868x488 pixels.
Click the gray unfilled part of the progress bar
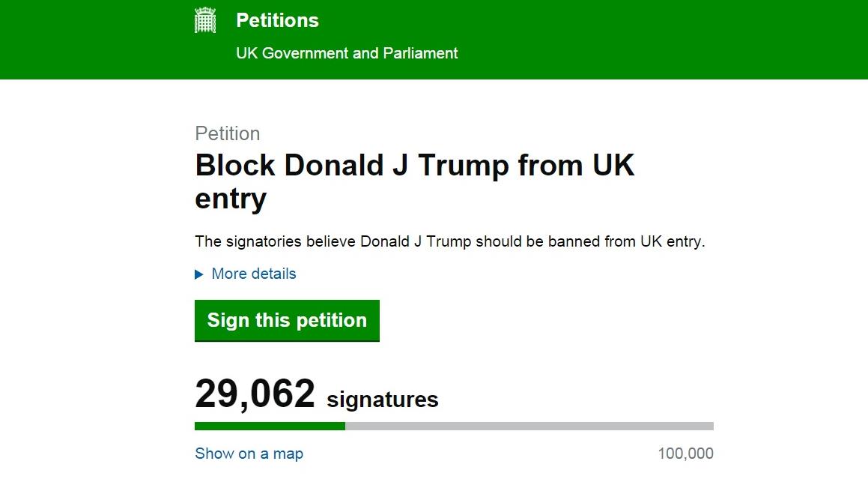point(529,427)
